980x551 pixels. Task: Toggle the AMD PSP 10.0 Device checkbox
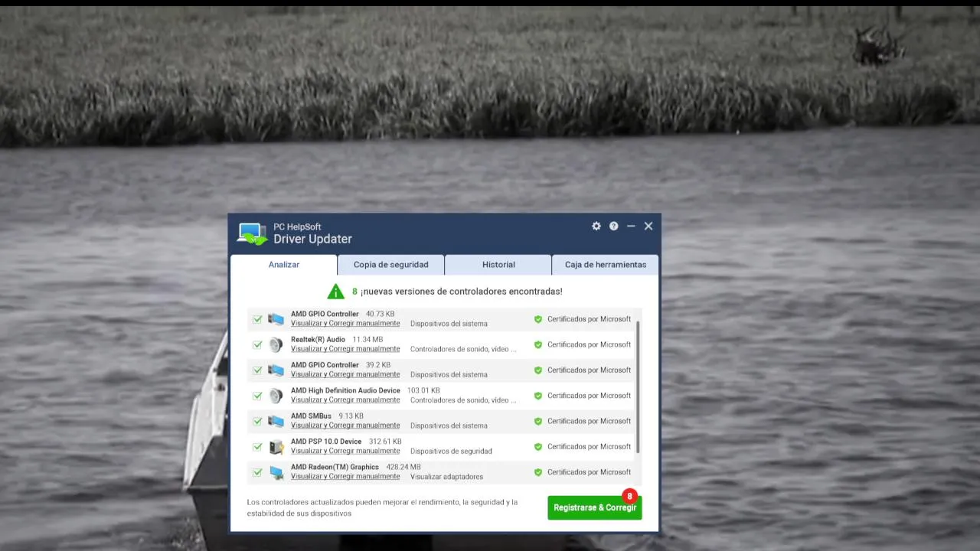click(257, 447)
